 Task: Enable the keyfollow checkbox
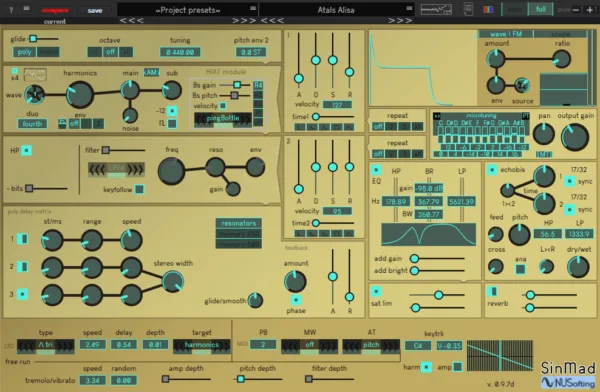140,189
